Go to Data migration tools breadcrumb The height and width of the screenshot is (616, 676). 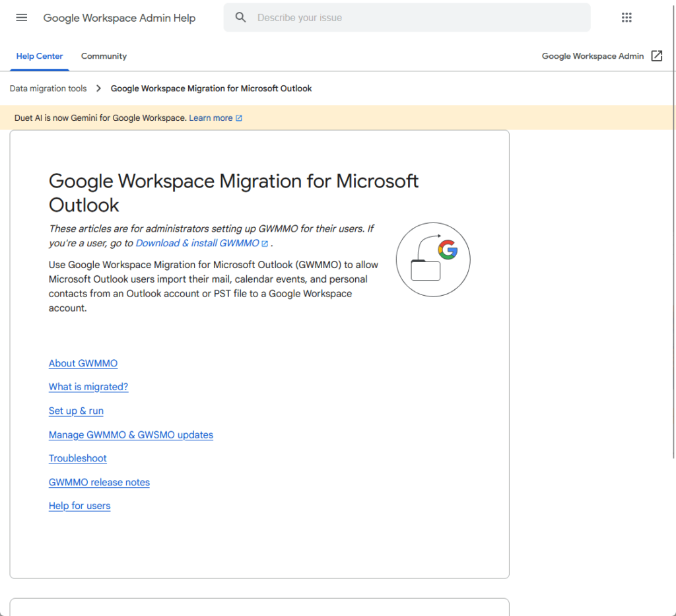pyautogui.click(x=48, y=88)
